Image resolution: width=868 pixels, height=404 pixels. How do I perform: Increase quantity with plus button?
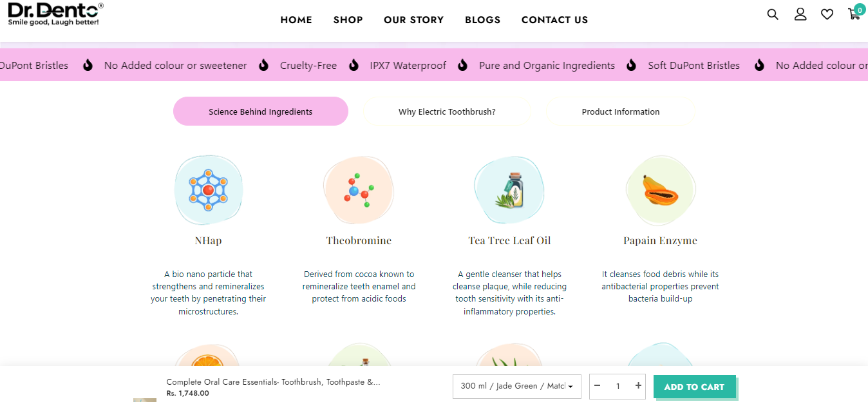tap(638, 386)
